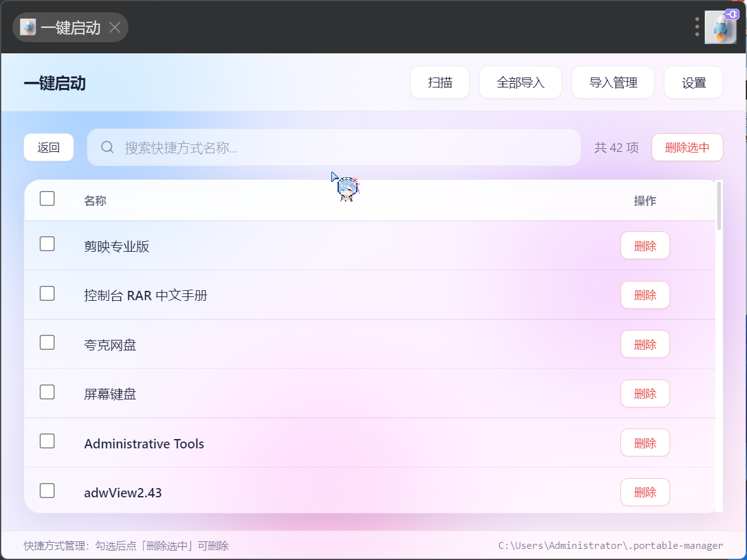Click the 控制台 RAR 中文手册 name text
The height and width of the screenshot is (560, 747).
(x=146, y=295)
